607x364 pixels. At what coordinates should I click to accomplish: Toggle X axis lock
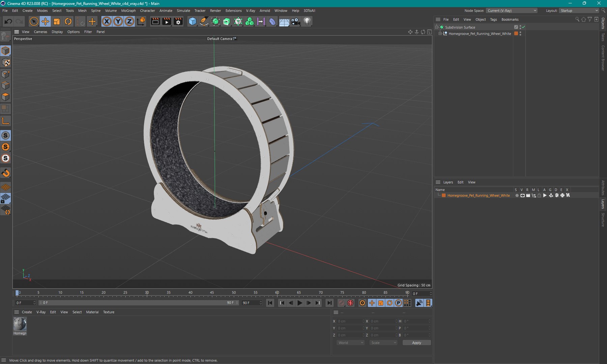[x=107, y=22]
